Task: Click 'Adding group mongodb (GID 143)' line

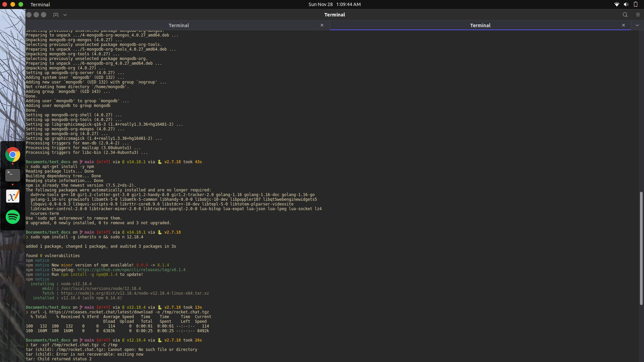Action: 68,92
